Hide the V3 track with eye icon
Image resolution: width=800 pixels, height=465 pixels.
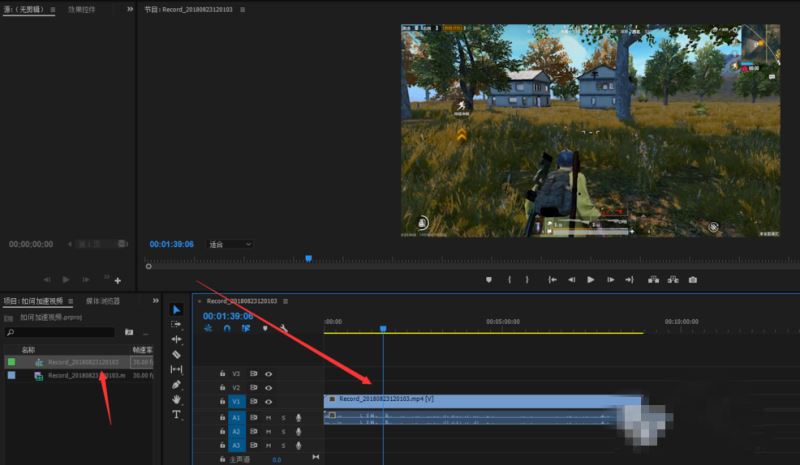click(268, 373)
